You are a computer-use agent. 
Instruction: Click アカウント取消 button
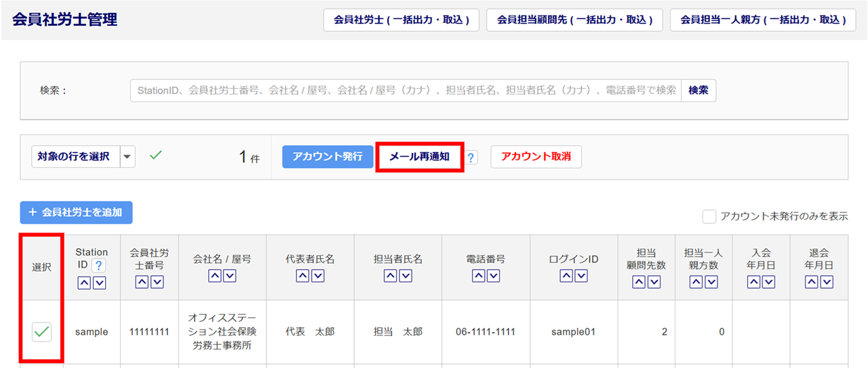coord(536,157)
